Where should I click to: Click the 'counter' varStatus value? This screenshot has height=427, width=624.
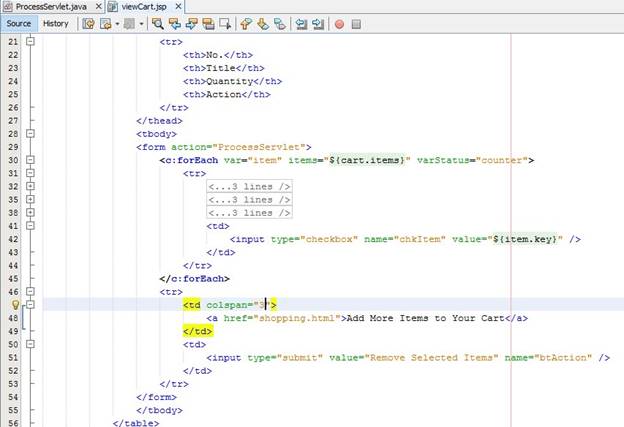click(x=502, y=160)
